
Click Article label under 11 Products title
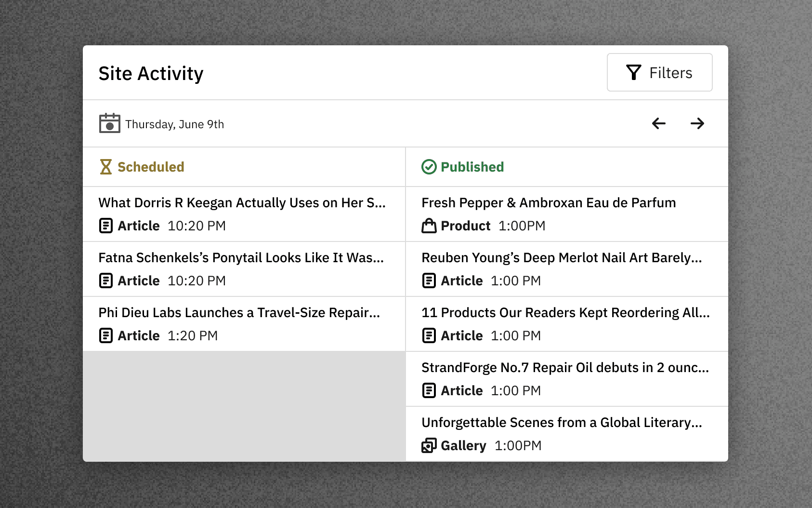pyautogui.click(x=461, y=336)
